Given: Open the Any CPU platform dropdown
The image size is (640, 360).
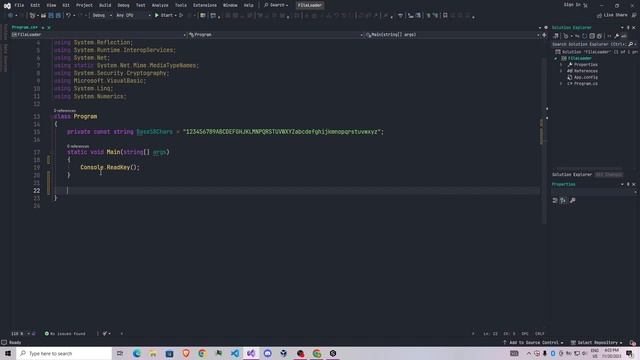Looking at the screenshot, I should coord(133,16).
